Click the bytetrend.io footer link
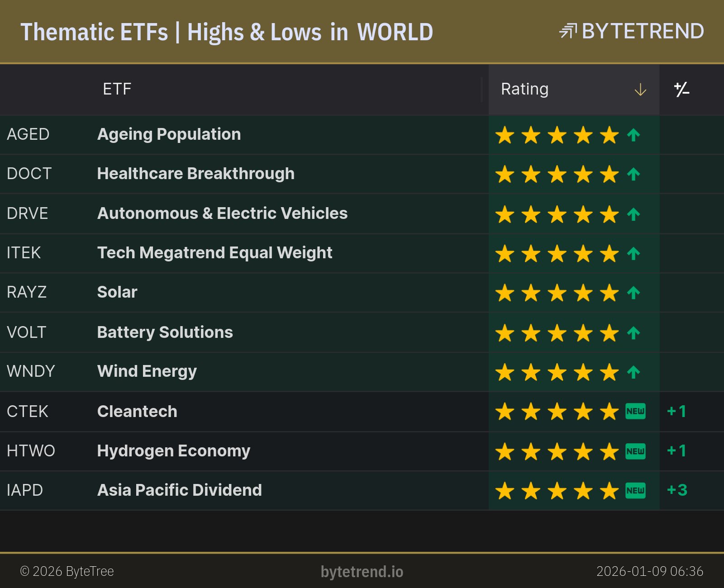 pyautogui.click(x=362, y=572)
